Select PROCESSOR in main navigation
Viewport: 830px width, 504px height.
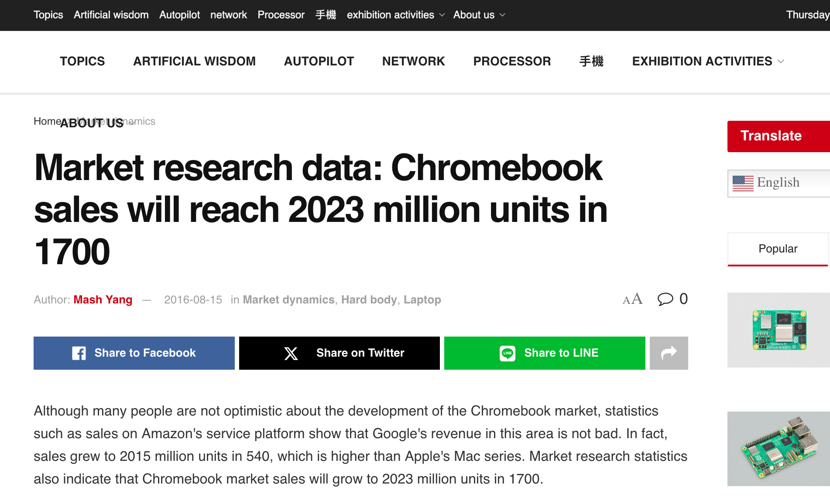(x=512, y=61)
